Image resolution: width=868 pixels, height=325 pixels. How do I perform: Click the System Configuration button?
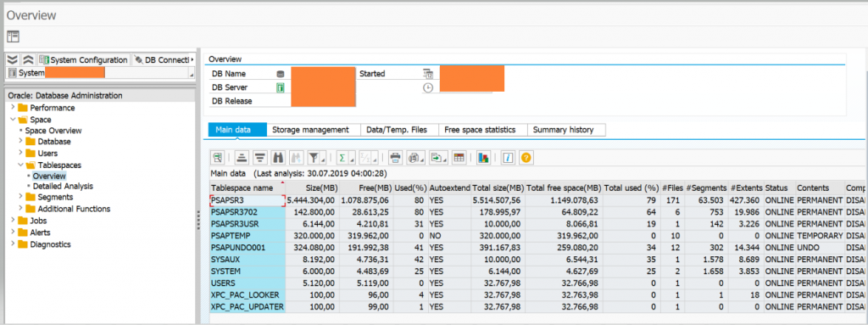[83, 59]
